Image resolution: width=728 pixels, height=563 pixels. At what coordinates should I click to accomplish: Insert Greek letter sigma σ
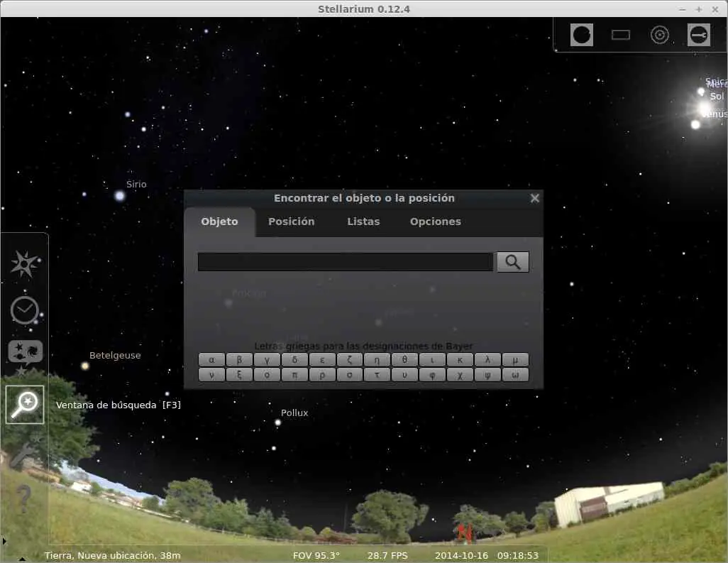coord(350,375)
